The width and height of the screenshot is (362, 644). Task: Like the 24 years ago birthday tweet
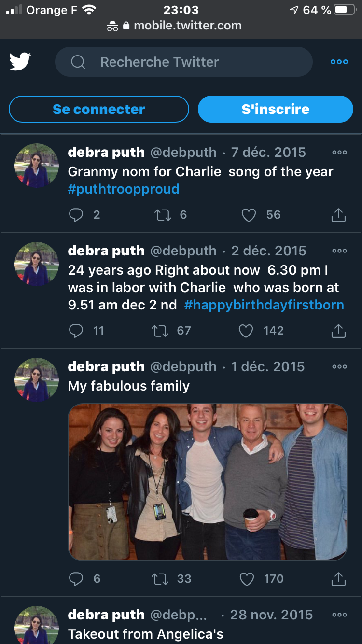click(246, 331)
